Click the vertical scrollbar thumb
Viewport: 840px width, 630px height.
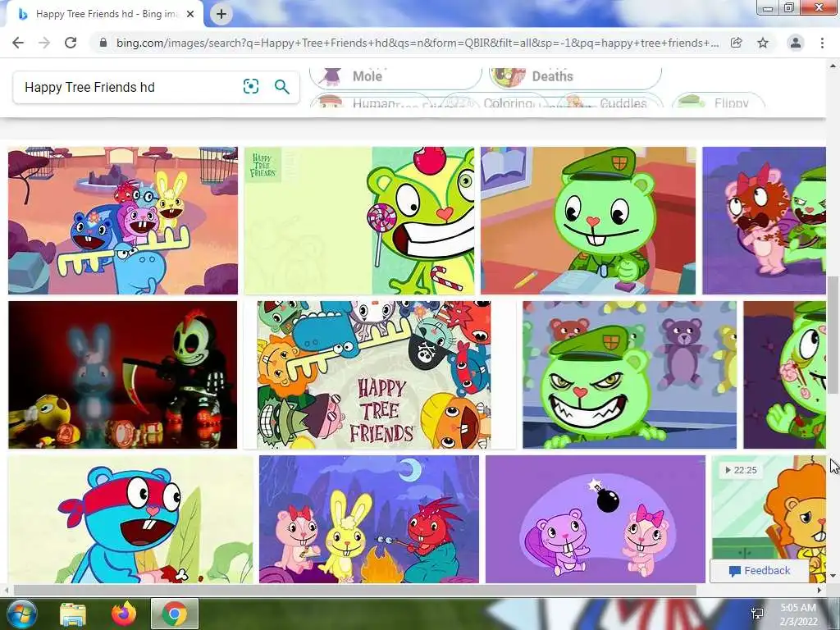[833, 336]
